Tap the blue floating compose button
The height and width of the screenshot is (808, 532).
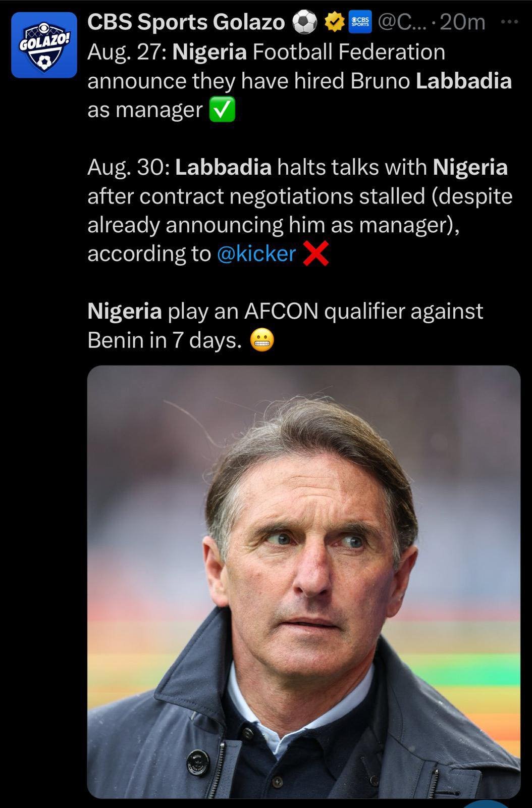(487, 803)
